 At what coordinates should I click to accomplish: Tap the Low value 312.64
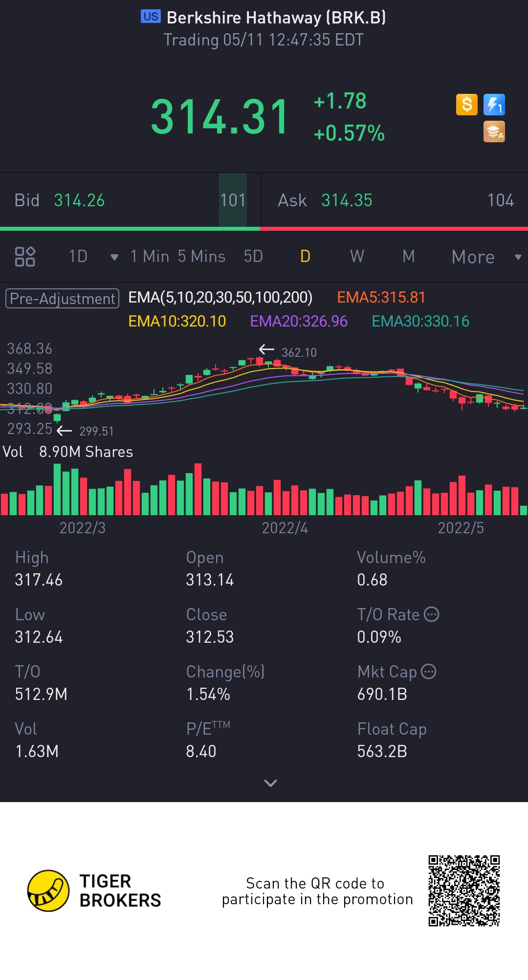[39, 637]
